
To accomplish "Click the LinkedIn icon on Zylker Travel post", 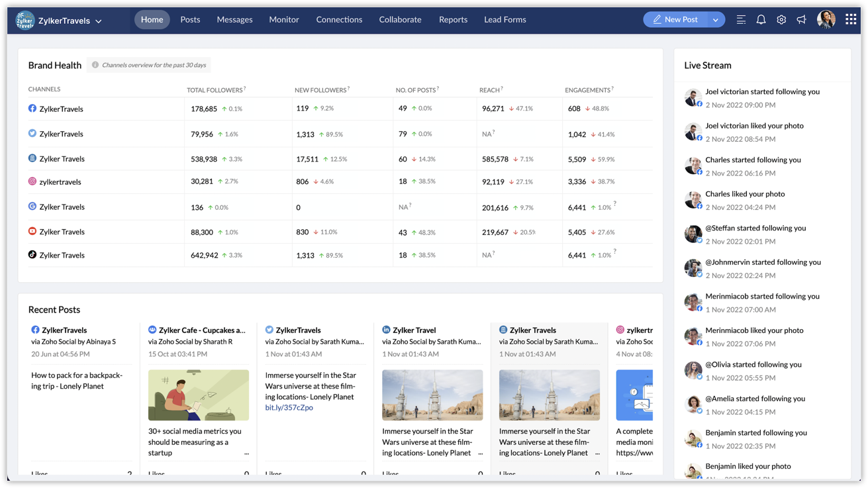I will [x=386, y=330].
